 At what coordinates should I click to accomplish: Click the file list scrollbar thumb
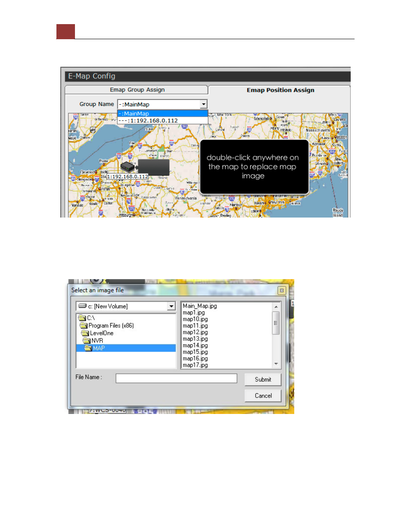[276, 323]
